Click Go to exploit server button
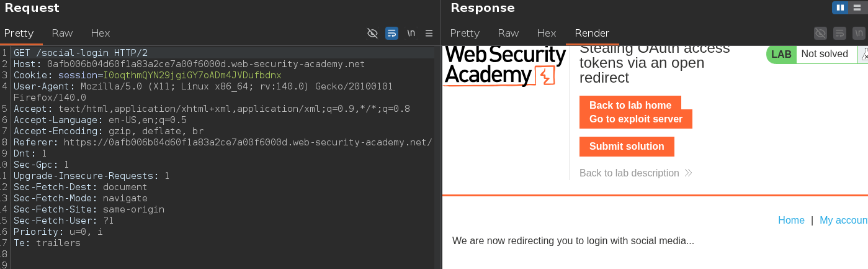This screenshot has width=868, height=269. click(636, 119)
